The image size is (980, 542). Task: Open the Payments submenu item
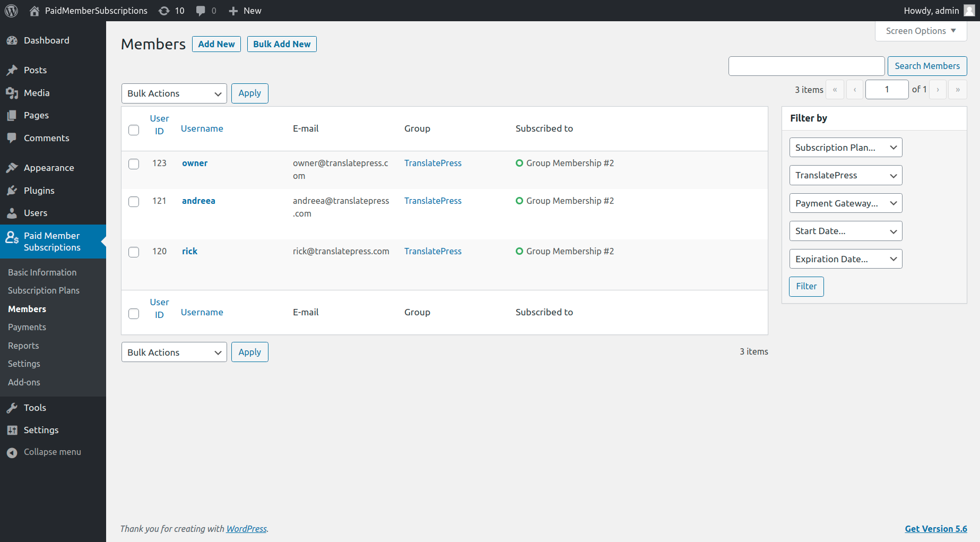(x=27, y=327)
